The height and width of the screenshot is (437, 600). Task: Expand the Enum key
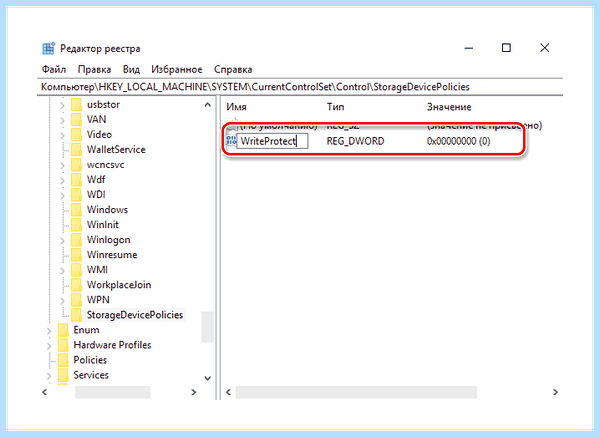click(49, 330)
